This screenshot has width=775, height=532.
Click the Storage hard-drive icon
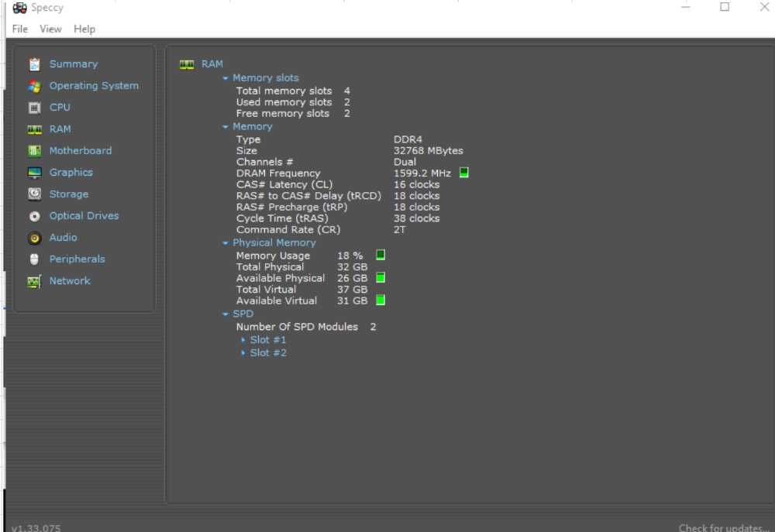click(34, 194)
